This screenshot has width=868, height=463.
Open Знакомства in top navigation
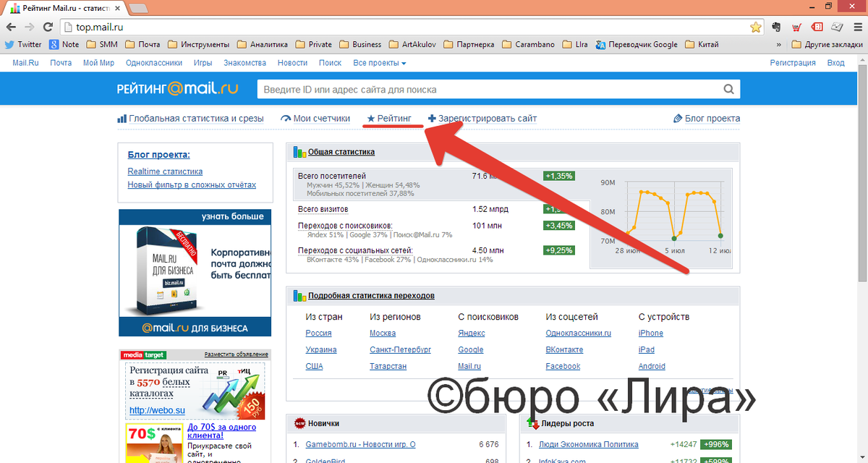[244, 63]
